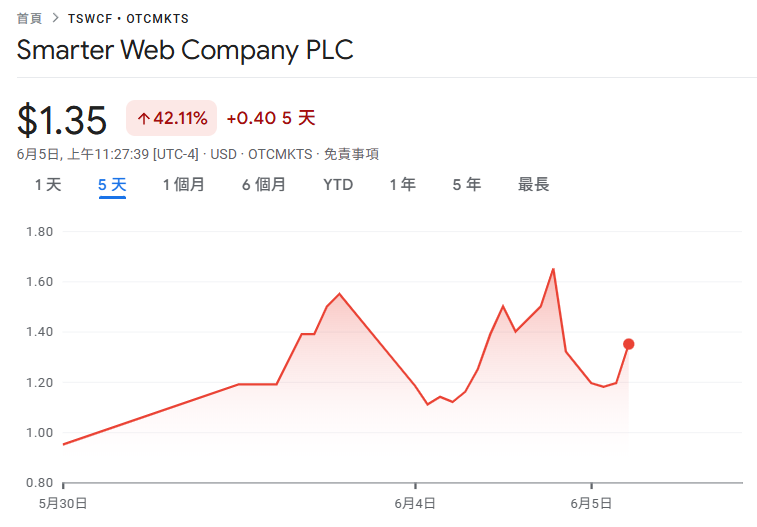
Task: Open the 免責事項 disclaimer link
Action: pyautogui.click(x=352, y=154)
